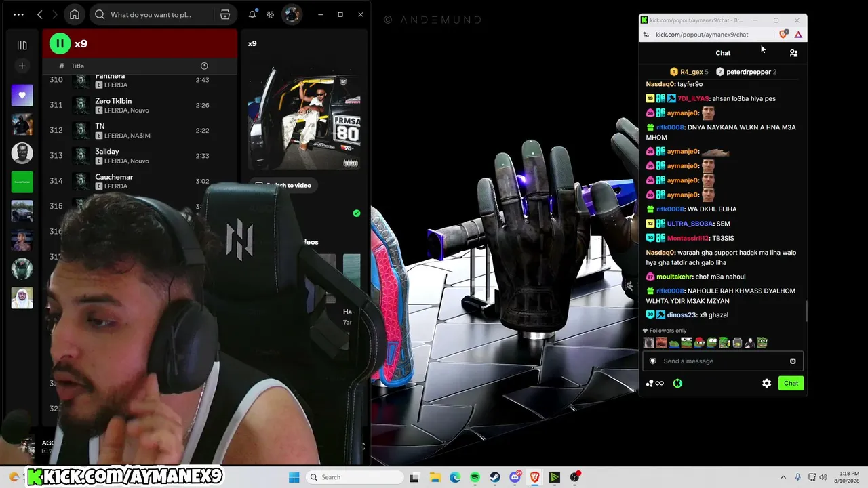Open chat username rifk0008 under ULTRA_SBO3A's message
Screen dimensions: 868x488
[x=670, y=291]
